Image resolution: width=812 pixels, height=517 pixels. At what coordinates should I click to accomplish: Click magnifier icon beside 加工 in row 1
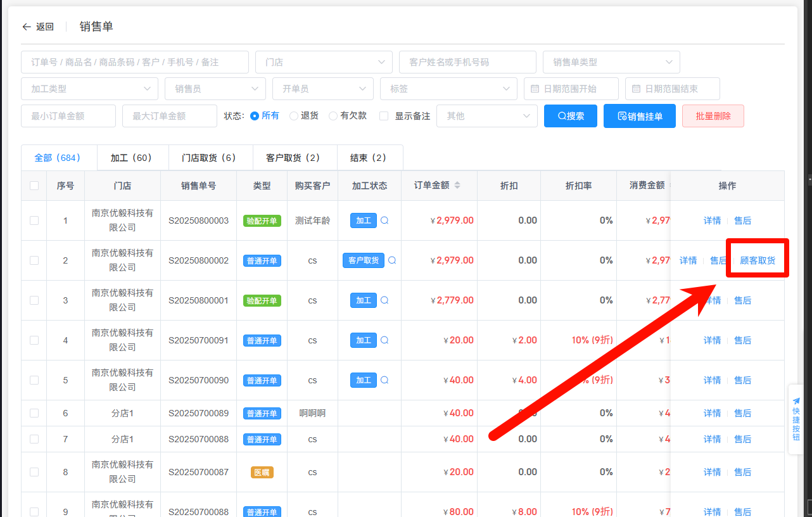tap(384, 220)
